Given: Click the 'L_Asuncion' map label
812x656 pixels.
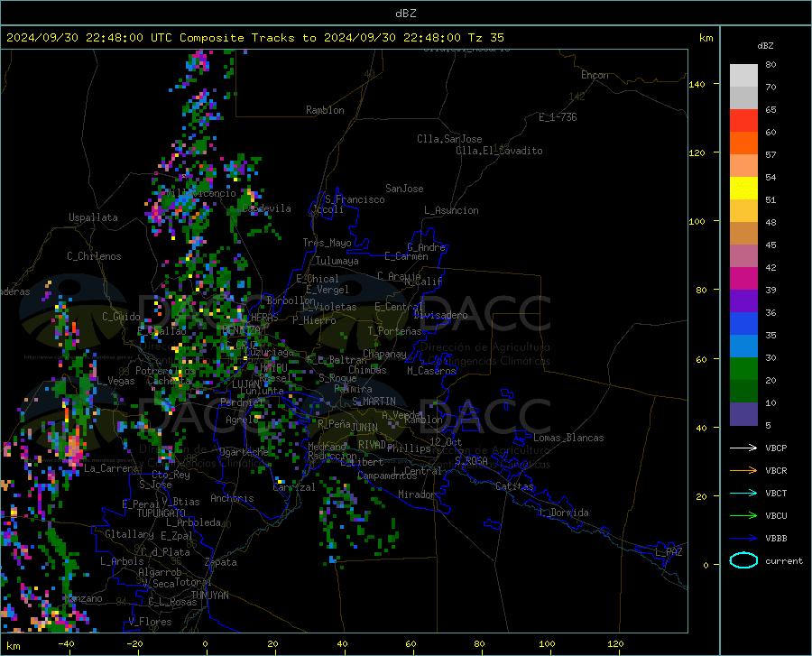Looking at the screenshot, I should click(451, 210).
